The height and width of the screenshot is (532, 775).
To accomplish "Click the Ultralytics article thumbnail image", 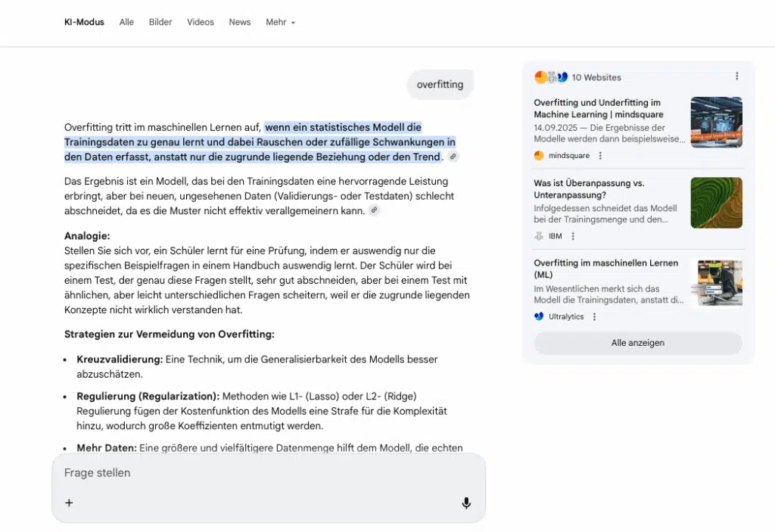I will (x=716, y=283).
